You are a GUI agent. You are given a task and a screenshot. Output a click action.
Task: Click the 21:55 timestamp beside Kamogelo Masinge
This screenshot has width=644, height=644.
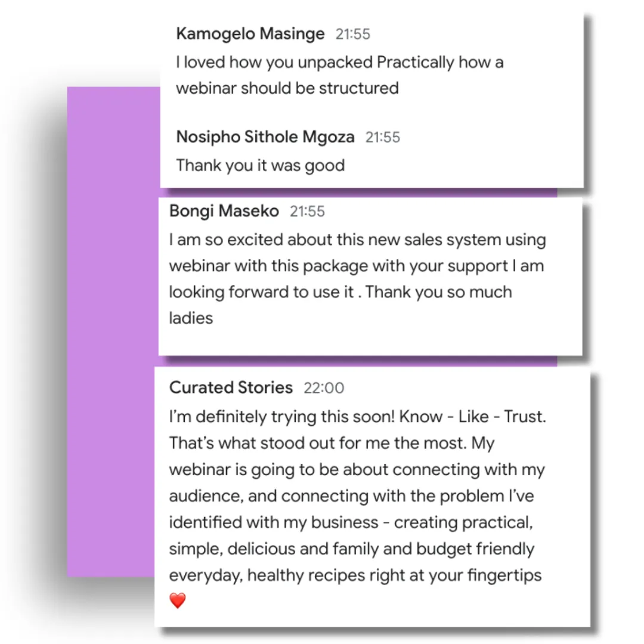click(x=353, y=34)
